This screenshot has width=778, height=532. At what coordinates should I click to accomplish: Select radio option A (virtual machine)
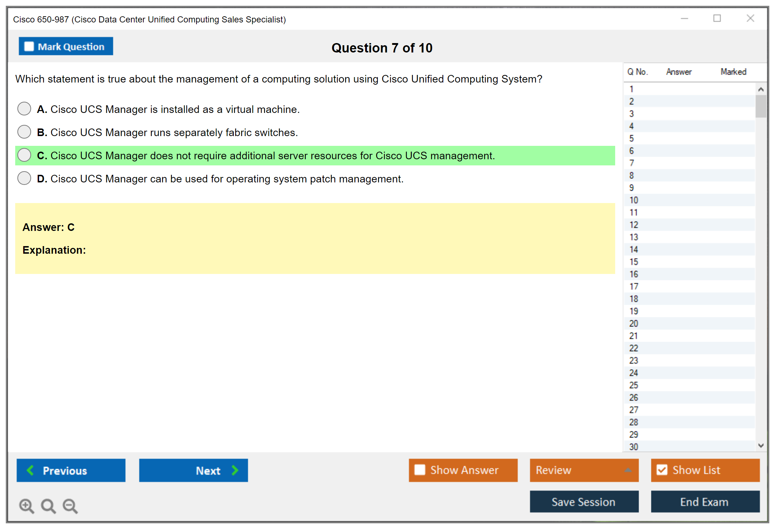[24, 109]
